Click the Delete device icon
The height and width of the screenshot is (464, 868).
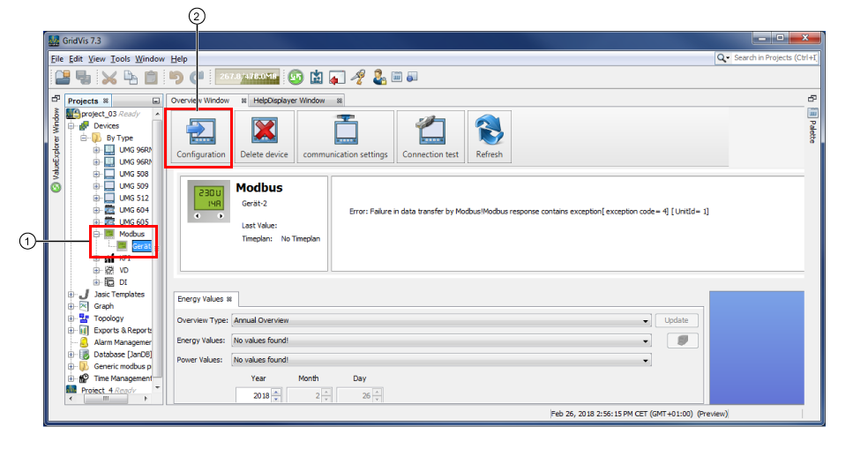(x=264, y=137)
